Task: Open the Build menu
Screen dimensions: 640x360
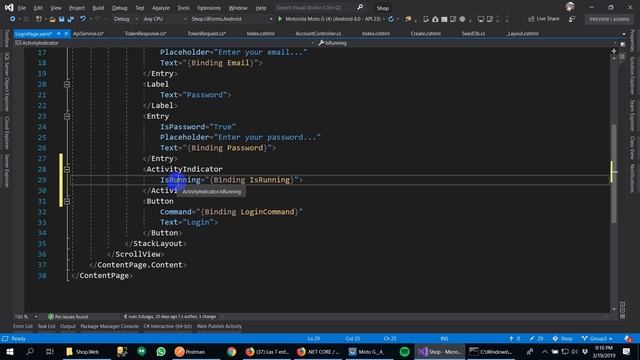Action: point(98,8)
